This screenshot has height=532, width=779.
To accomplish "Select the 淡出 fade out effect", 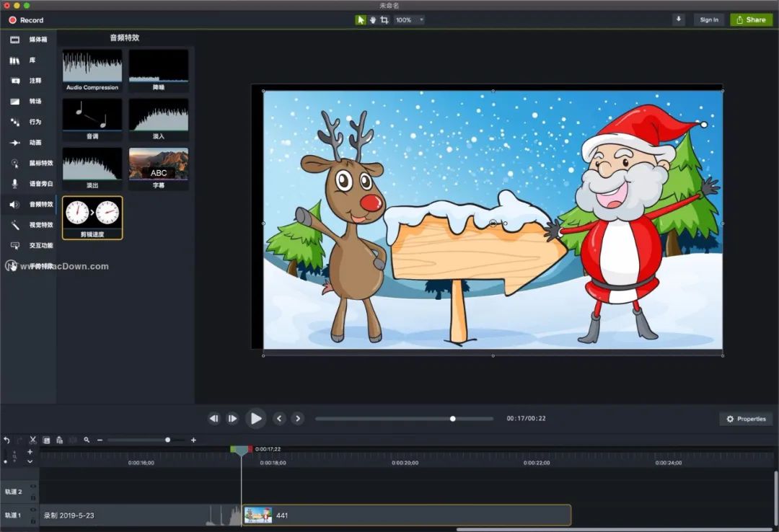I will (x=92, y=169).
